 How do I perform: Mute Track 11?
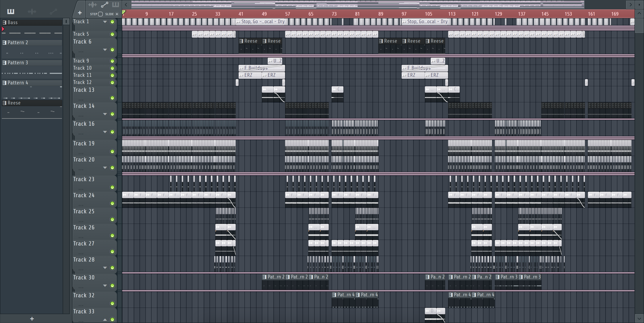[x=112, y=75]
